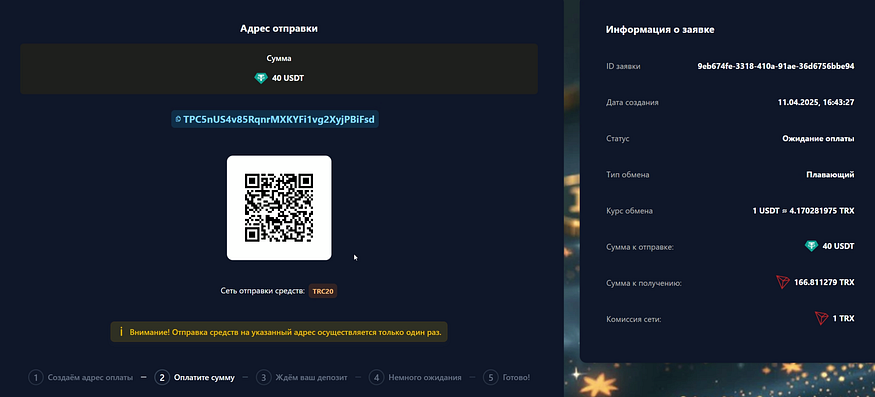Click the Дата создания label

[x=632, y=102]
